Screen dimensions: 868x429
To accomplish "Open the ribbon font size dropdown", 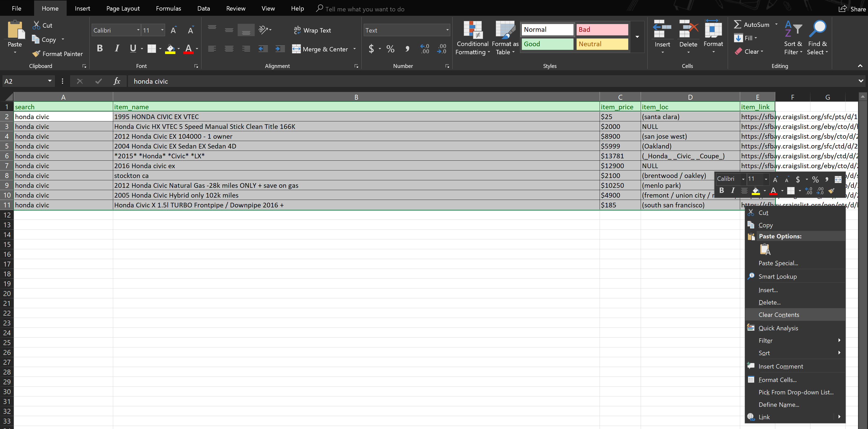I will coord(162,30).
